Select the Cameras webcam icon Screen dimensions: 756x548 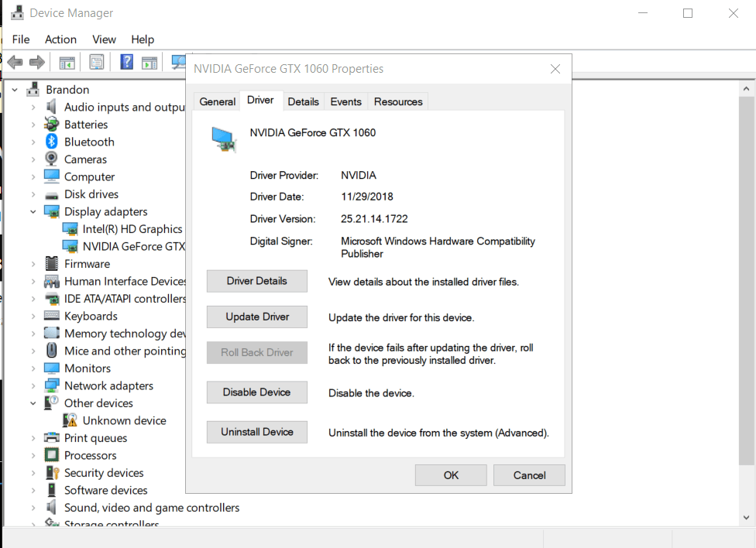click(51, 159)
